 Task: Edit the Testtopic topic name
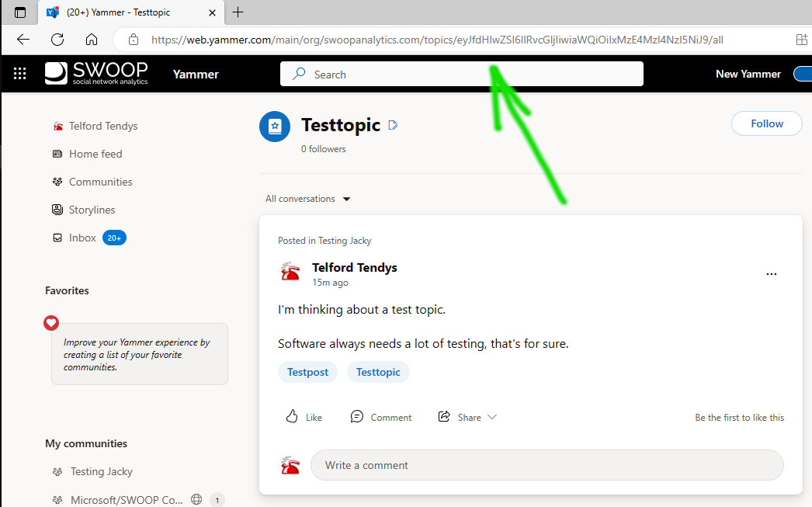click(x=393, y=125)
